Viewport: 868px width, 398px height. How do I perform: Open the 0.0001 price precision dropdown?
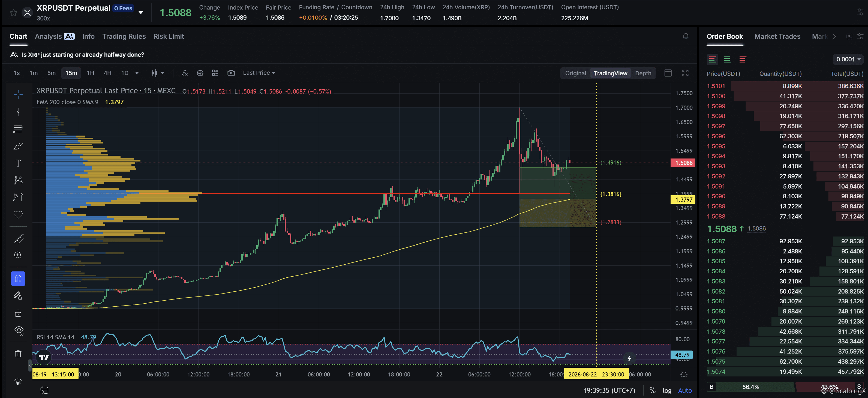click(848, 59)
